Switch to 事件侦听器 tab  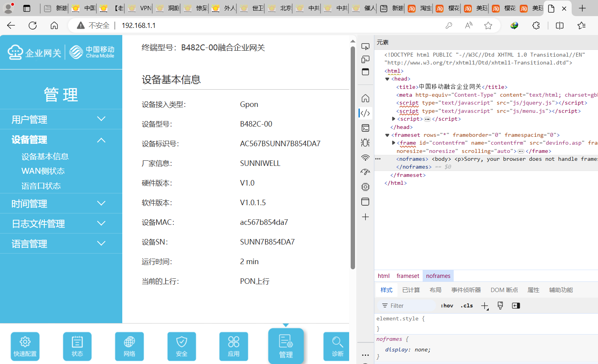[x=466, y=290]
